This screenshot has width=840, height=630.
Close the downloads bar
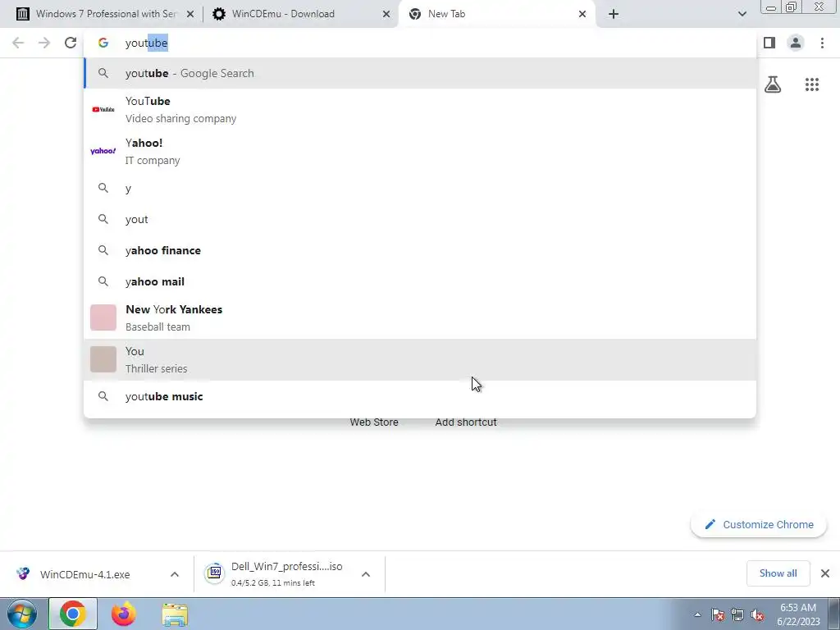pos(825,573)
